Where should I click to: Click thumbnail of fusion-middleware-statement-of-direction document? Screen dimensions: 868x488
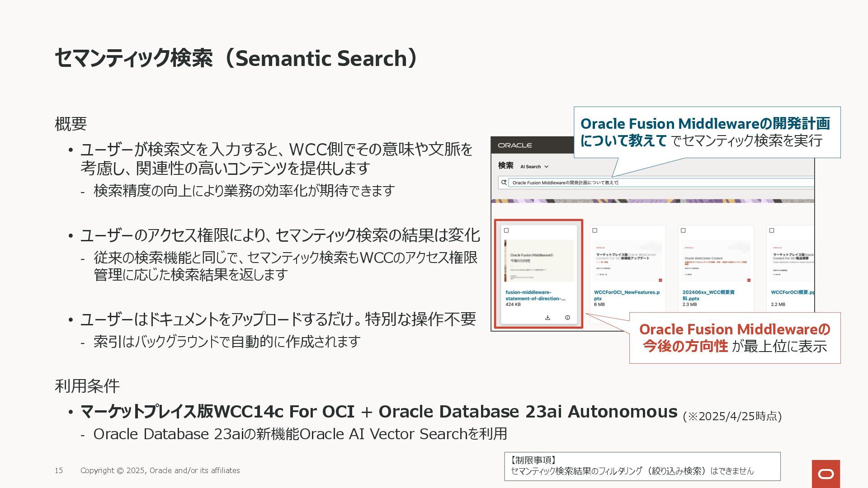[x=539, y=261]
